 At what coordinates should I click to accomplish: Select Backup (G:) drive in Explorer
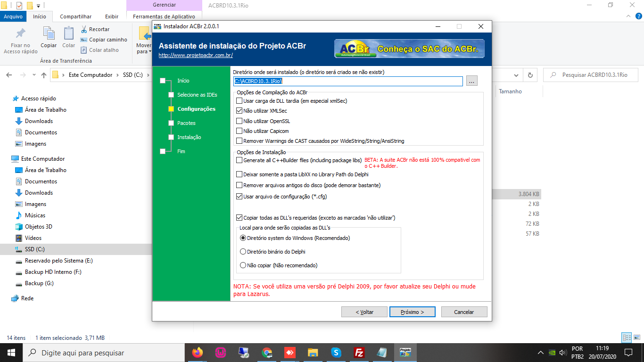(x=39, y=283)
